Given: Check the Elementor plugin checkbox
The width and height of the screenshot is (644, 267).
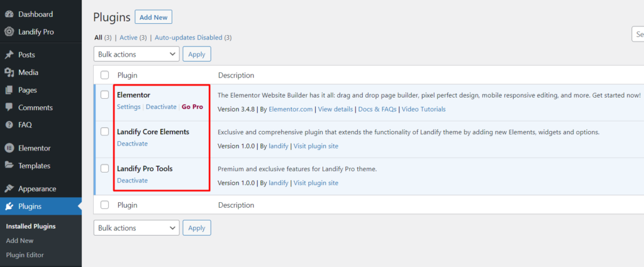Looking at the screenshot, I should 105,95.
